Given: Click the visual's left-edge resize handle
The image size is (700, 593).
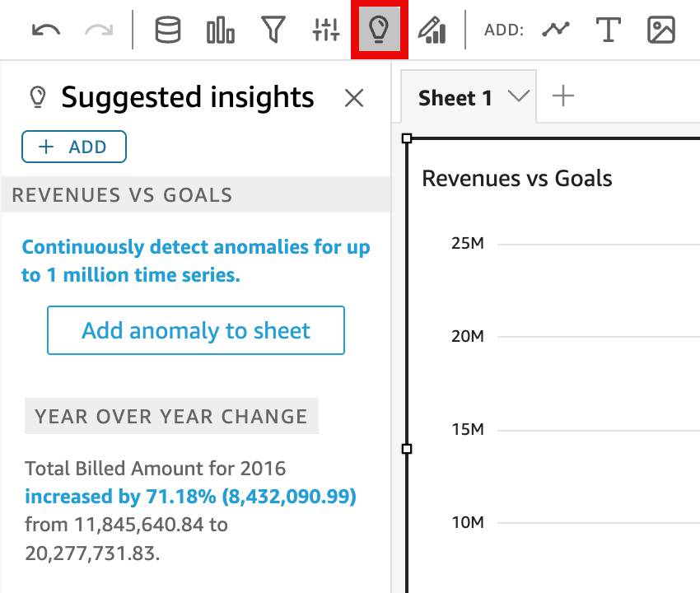Looking at the screenshot, I should (407, 449).
